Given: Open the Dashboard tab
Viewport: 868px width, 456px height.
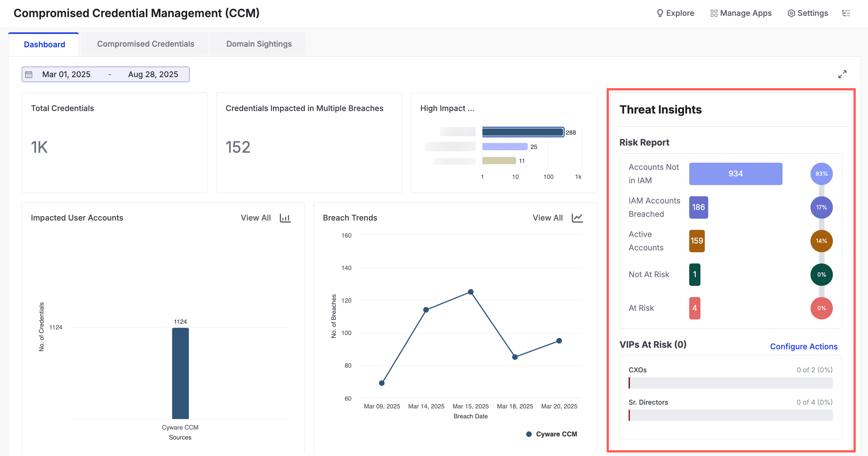Looking at the screenshot, I should tap(44, 44).
